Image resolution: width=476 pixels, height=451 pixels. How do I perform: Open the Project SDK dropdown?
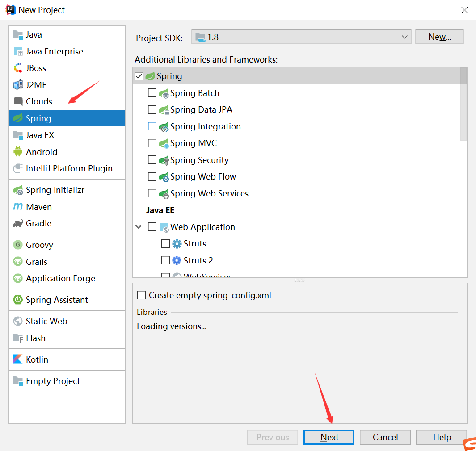point(301,37)
